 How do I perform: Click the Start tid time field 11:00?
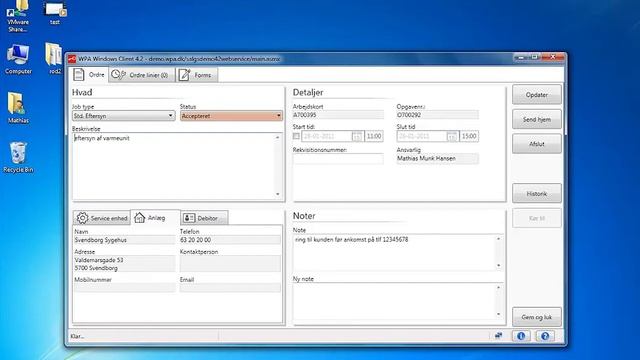pos(374,136)
